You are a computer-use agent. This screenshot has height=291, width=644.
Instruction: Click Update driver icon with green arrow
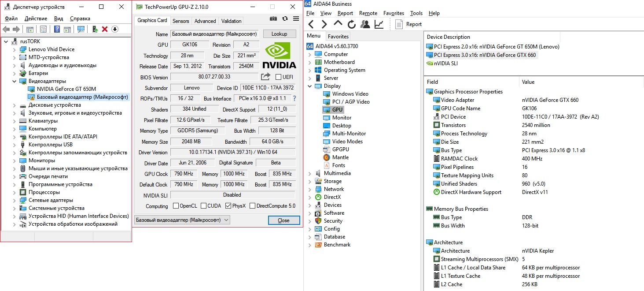95,29
